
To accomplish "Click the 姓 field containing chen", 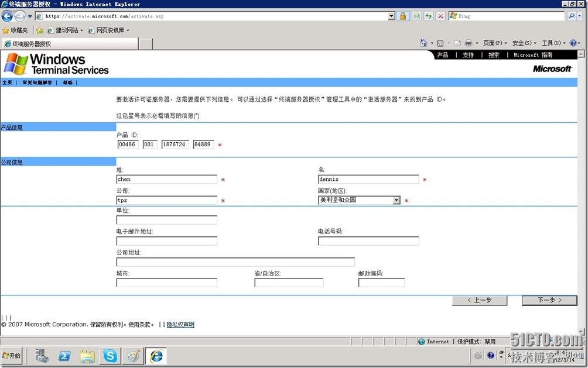I will [x=166, y=180].
